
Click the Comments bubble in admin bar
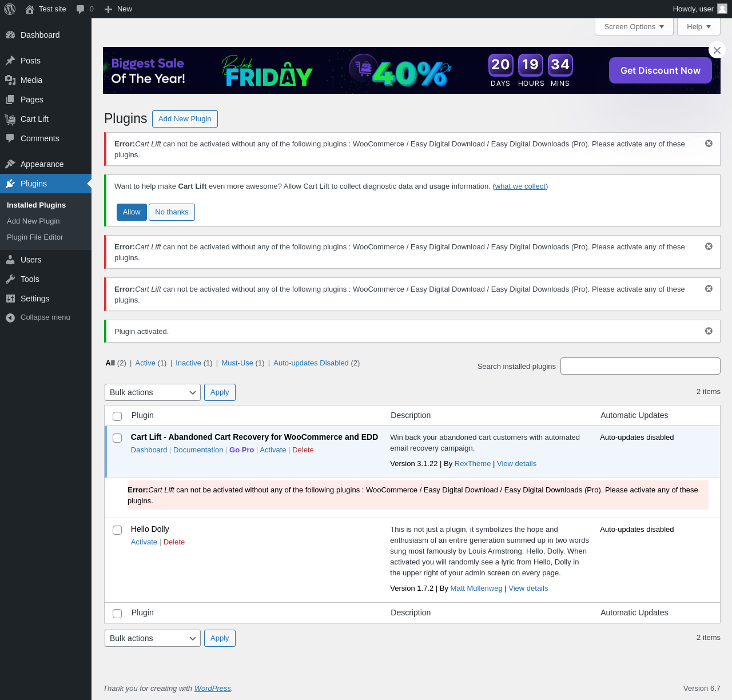tap(81, 9)
